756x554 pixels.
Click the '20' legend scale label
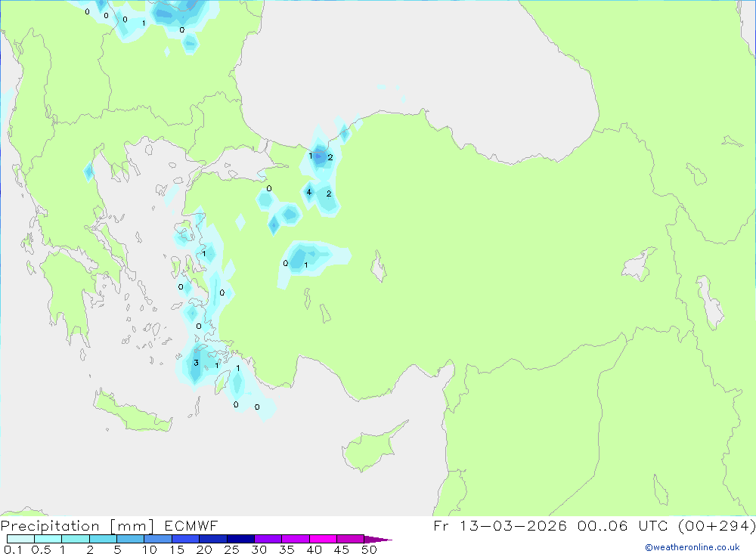click(204, 549)
